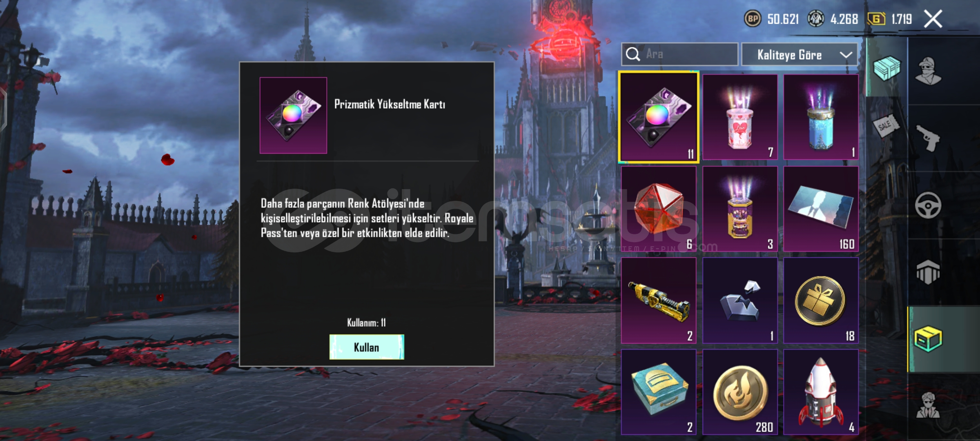This screenshot has width=980, height=441.
Task: Select the red crystal gem item
Action: coord(658,209)
